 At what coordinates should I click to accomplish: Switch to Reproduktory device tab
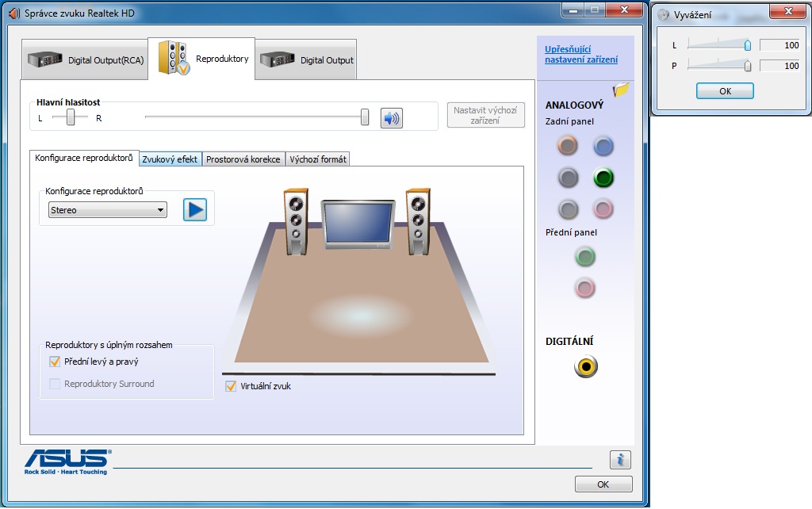pos(201,59)
